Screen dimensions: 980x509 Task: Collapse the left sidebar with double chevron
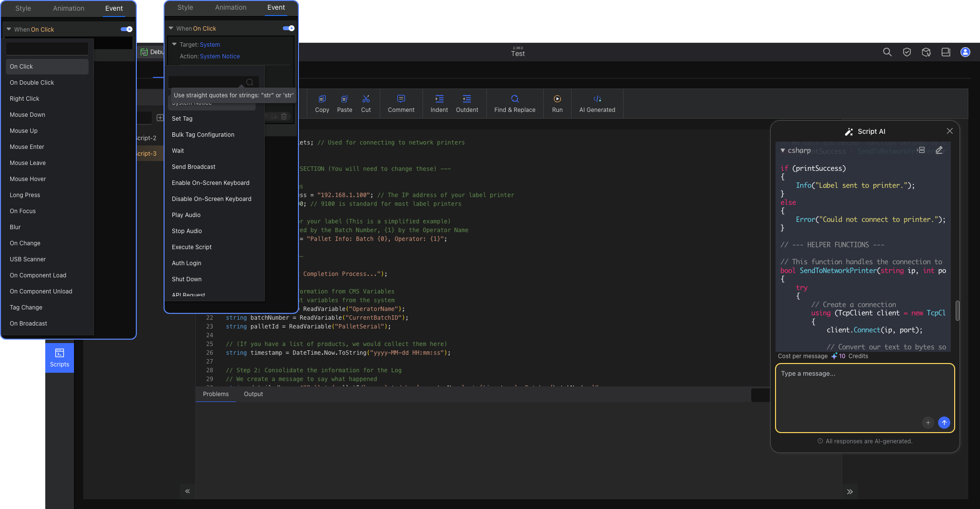(187, 491)
